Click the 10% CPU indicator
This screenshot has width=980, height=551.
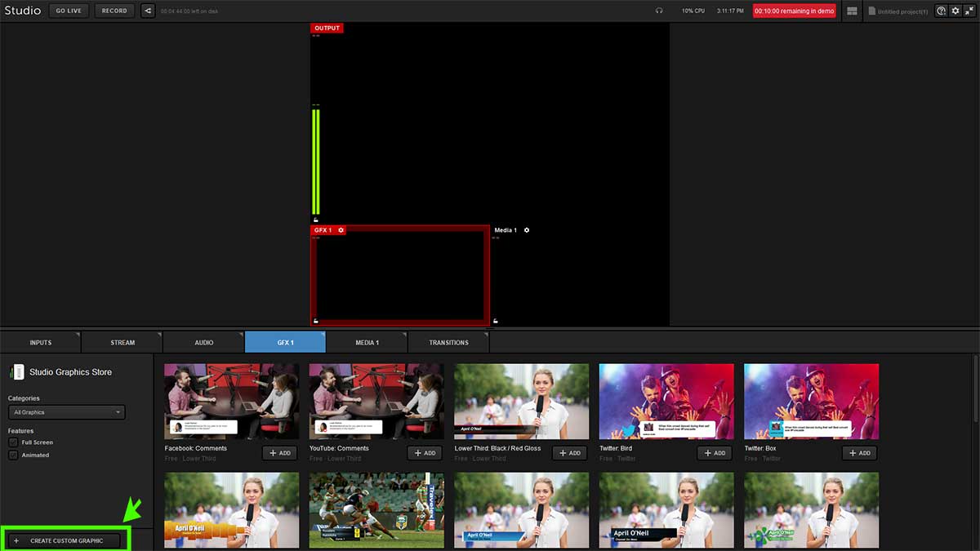693,11
